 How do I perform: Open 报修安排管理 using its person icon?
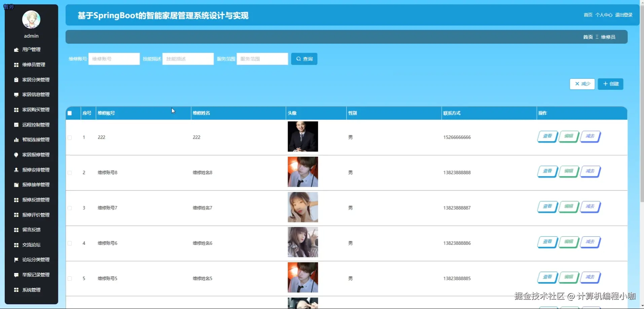coord(16,170)
